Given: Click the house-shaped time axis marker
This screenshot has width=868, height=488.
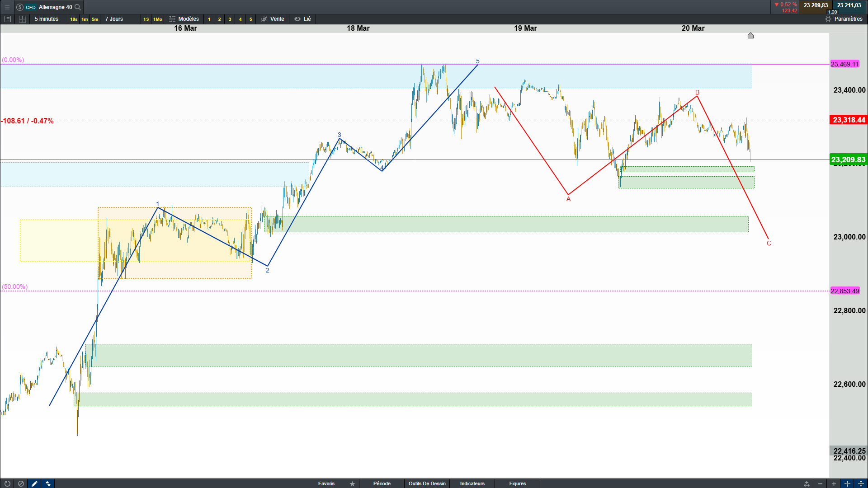Looking at the screenshot, I should [750, 35].
